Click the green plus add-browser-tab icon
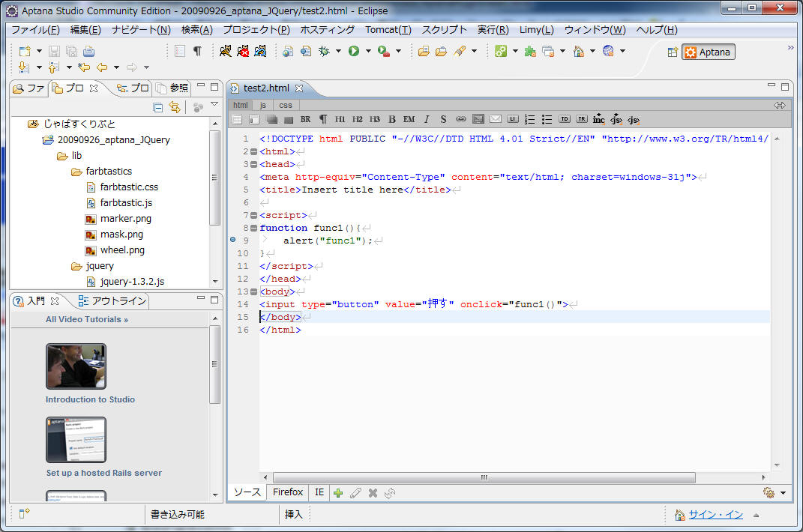This screenshot has height=532, width=803. (338, 493)
